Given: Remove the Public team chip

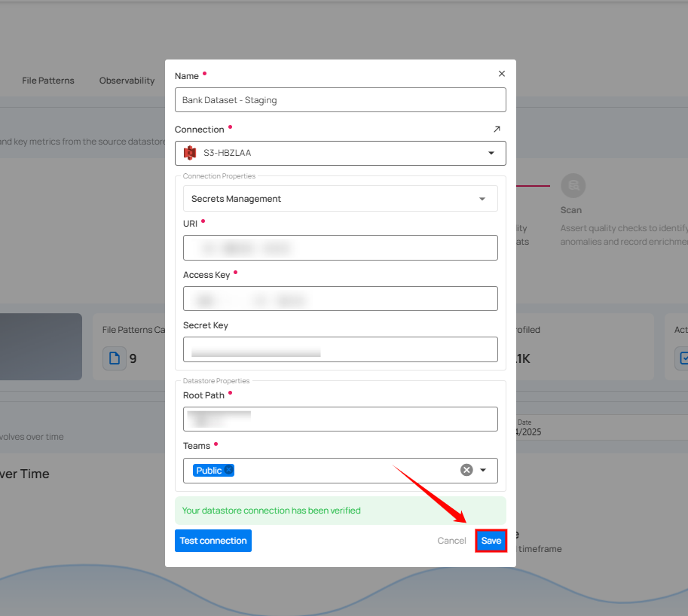Looking at the screenshot, I should click(x=229, y=470).
